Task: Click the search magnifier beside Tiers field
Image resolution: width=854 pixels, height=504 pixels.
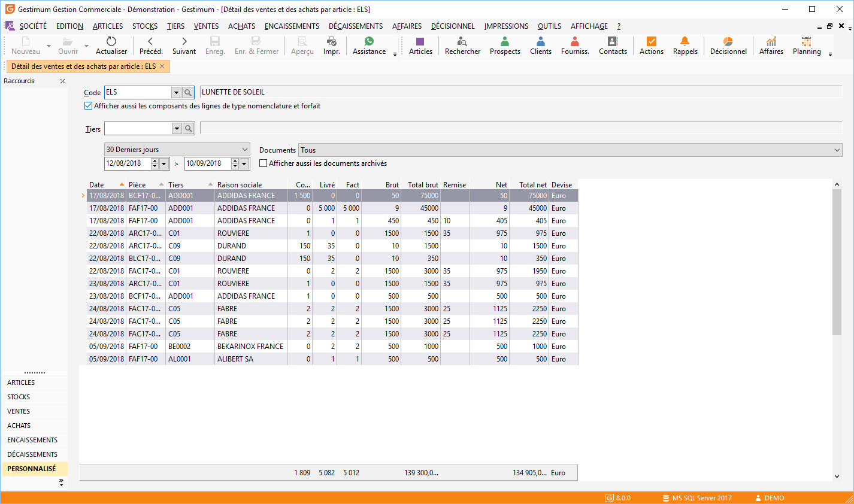Action: (188, 129)
